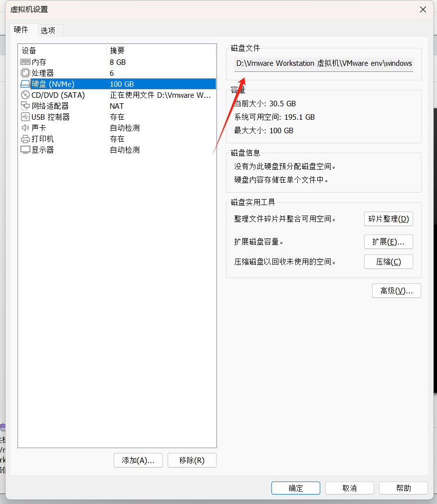Click the disk file path field
The image size is (437, 504).
point(324,63)
